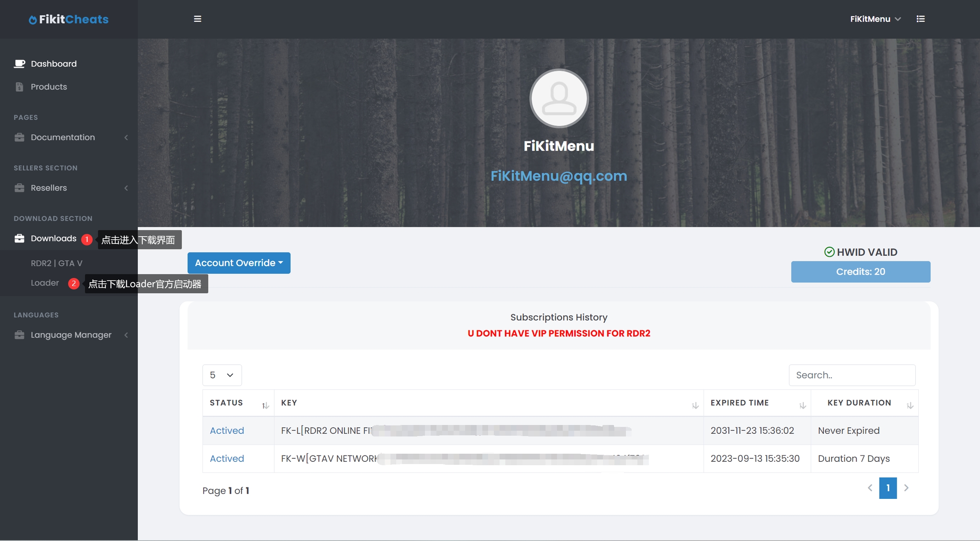Click the FikitCheats flame logo
The width and height of the screenshot is (980, 541).
(x=33, y=20)
